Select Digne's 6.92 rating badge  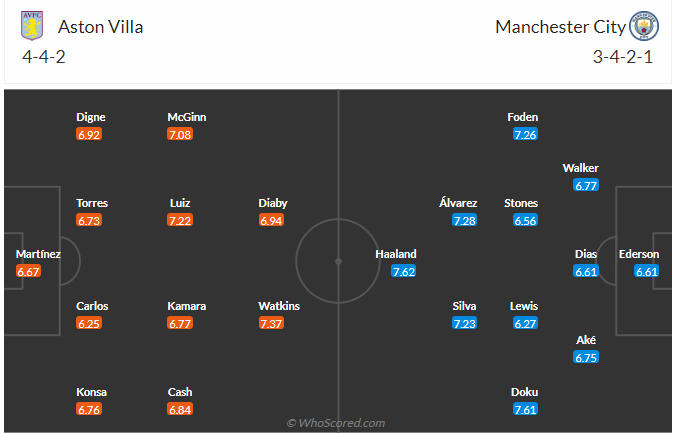[90, 134]
